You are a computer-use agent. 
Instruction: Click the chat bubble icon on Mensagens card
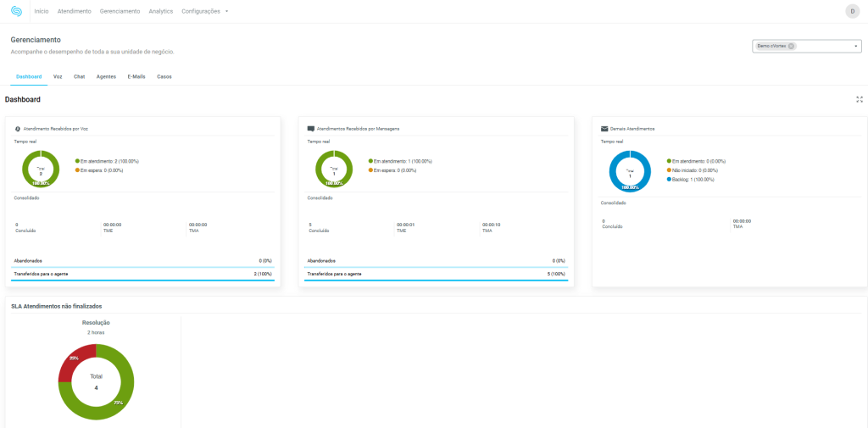[311, 129]
